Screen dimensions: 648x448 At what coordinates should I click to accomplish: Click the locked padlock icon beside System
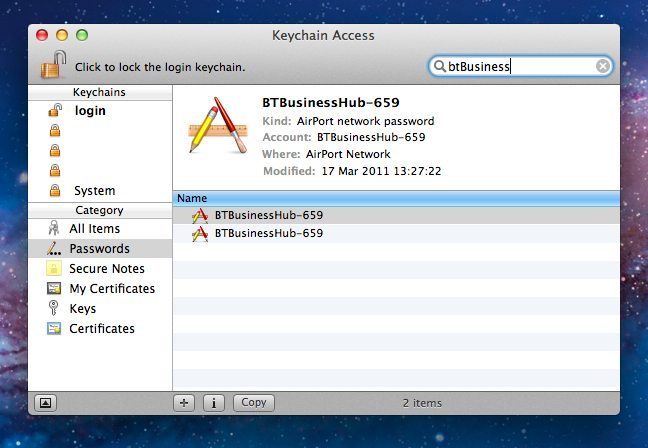pos(55,191)
